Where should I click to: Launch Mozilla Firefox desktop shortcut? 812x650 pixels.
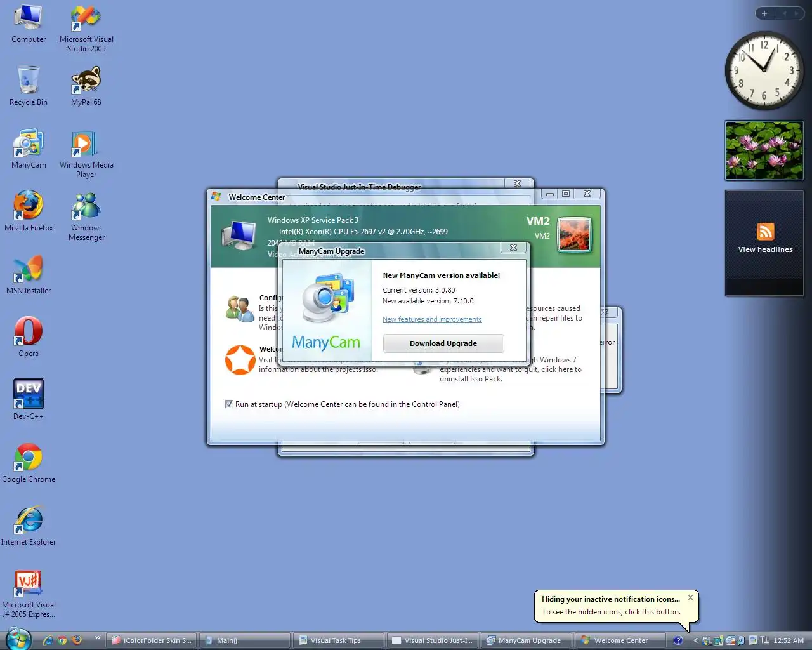(x=29, y=211)
